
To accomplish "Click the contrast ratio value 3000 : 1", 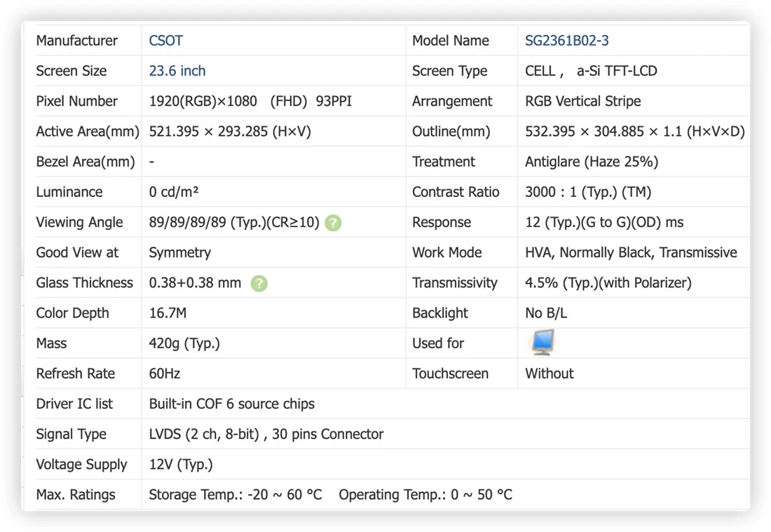I will [588, 192].
